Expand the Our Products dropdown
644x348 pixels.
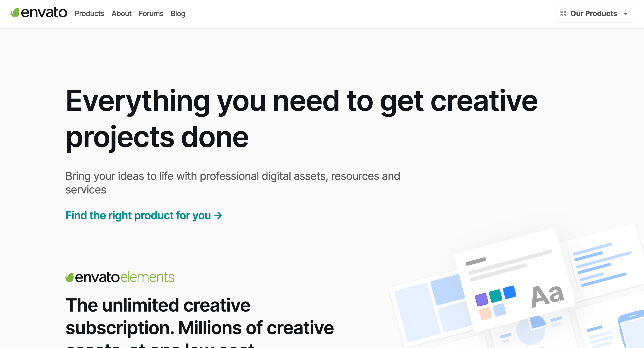594,14
